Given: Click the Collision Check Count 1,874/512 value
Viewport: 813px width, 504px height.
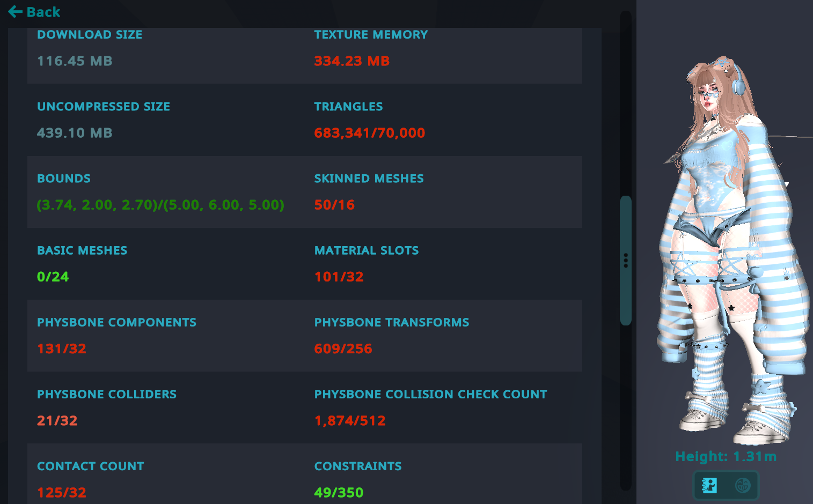Looking at the screenshot, I should 350,420.
